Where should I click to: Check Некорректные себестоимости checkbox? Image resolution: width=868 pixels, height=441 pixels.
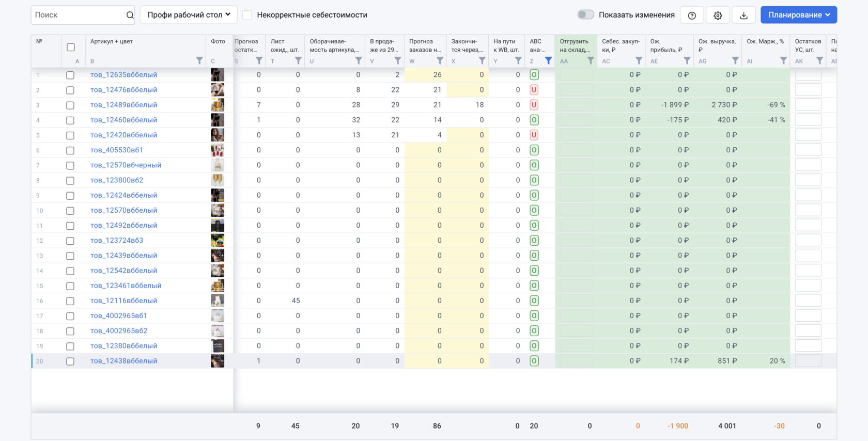[247, 15]
